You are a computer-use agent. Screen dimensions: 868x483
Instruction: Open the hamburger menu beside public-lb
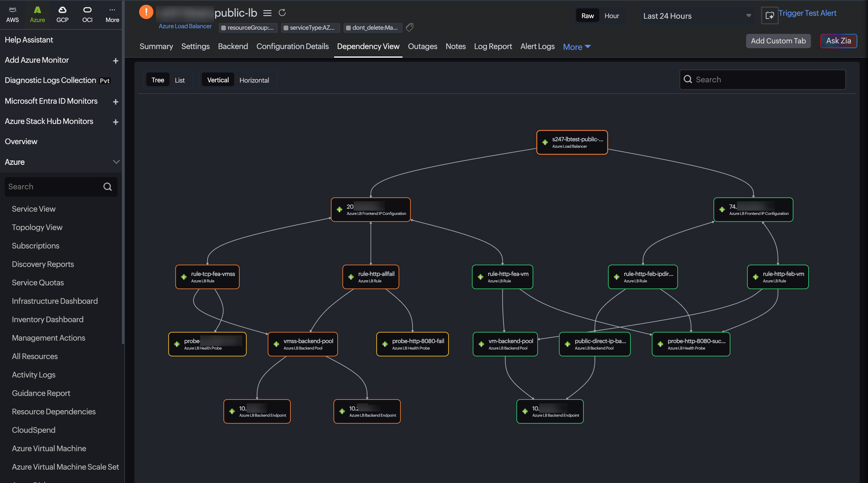[x=267, y=13]
